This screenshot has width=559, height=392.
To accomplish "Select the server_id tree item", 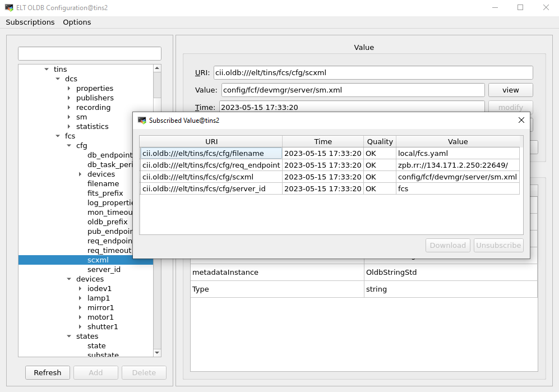I will click(104, 270).
